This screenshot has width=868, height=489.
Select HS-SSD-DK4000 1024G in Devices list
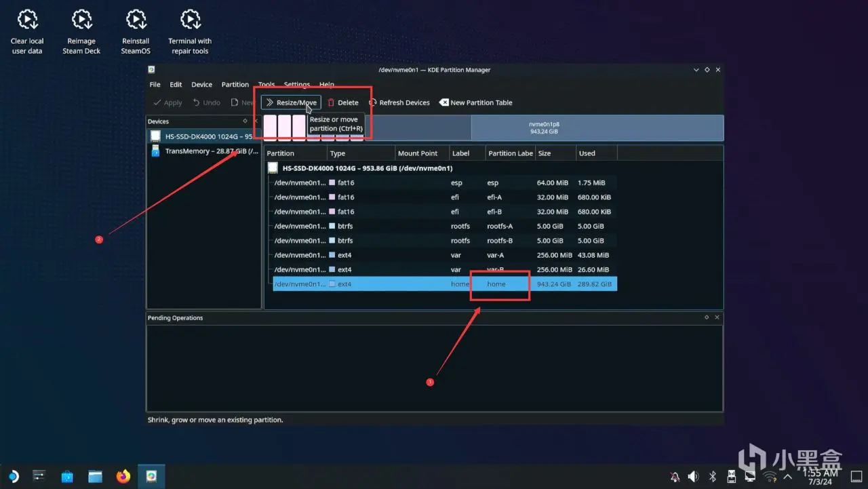(204, 136)
